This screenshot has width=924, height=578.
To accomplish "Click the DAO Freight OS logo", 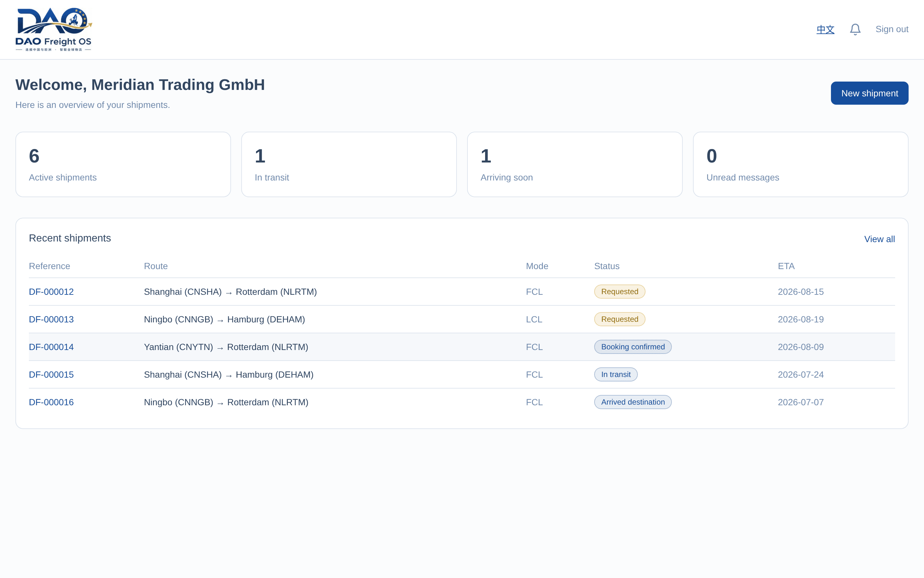I will click(54, 30).
